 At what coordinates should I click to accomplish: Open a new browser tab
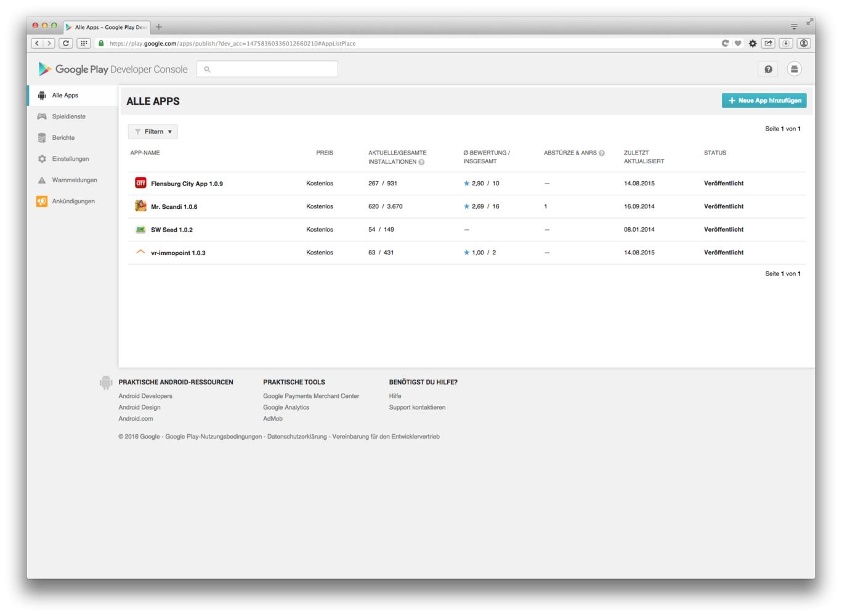tap(159, 26)
